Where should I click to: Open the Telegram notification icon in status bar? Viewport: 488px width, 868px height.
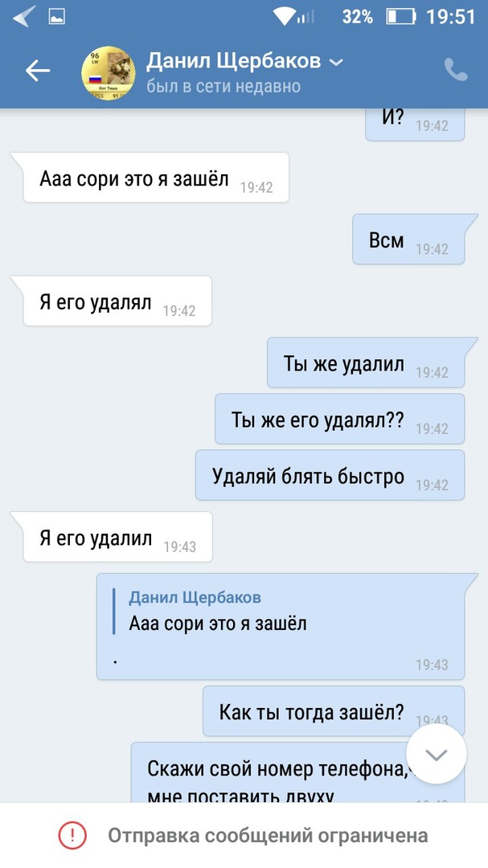click(x=24, y=17)
